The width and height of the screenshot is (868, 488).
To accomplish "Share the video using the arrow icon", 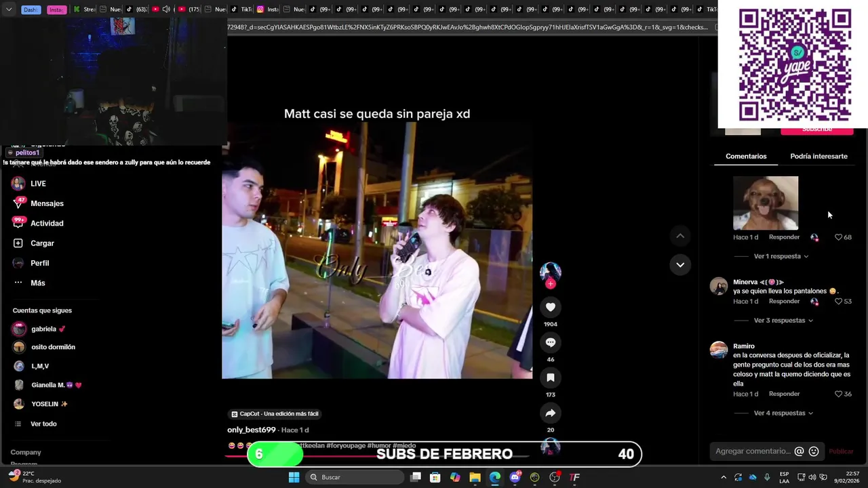I will pyautogui.click(x=550, y=413).
